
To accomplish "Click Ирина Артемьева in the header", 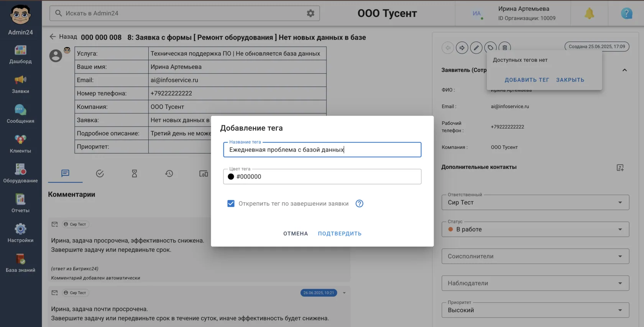I will pos(524,8).
